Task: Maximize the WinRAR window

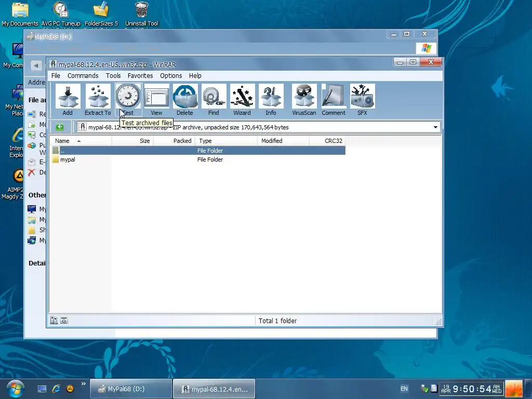Action: [413, 62]
